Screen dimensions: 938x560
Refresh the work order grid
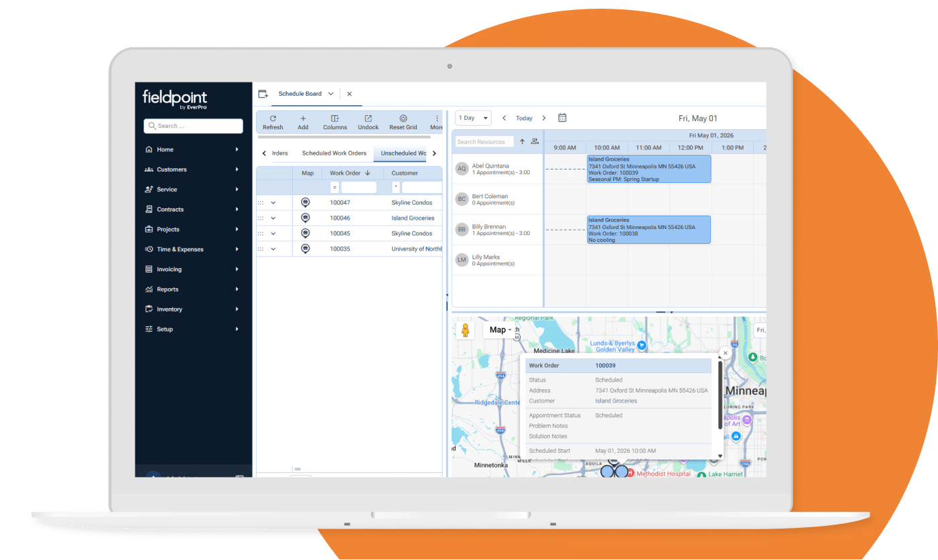pyautogui.click(x=273, y=123)
